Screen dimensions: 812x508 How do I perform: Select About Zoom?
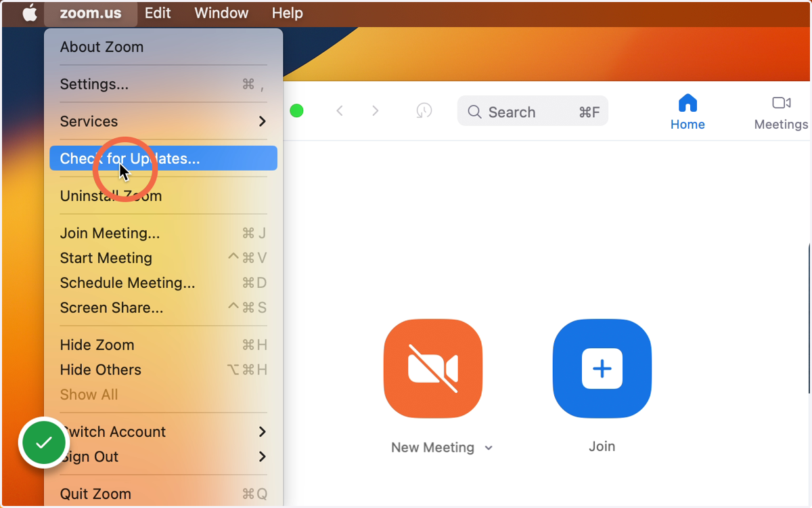pos(163,47)
